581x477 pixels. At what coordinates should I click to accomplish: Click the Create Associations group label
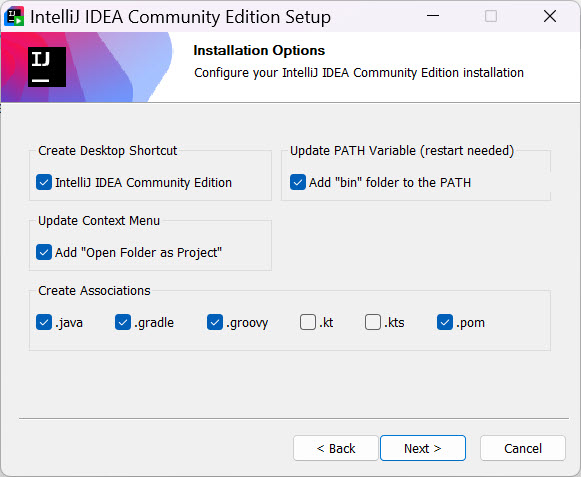[94, 291]
